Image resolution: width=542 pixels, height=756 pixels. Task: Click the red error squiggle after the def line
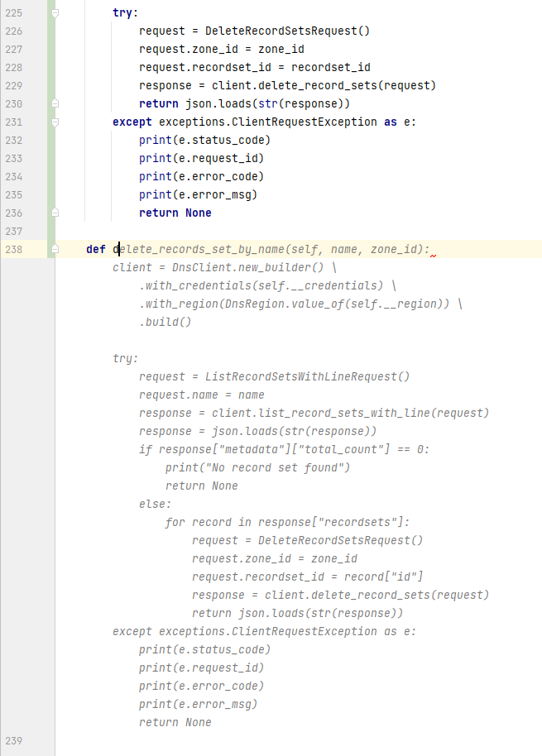pyautogui.click(x=433, y=256)
